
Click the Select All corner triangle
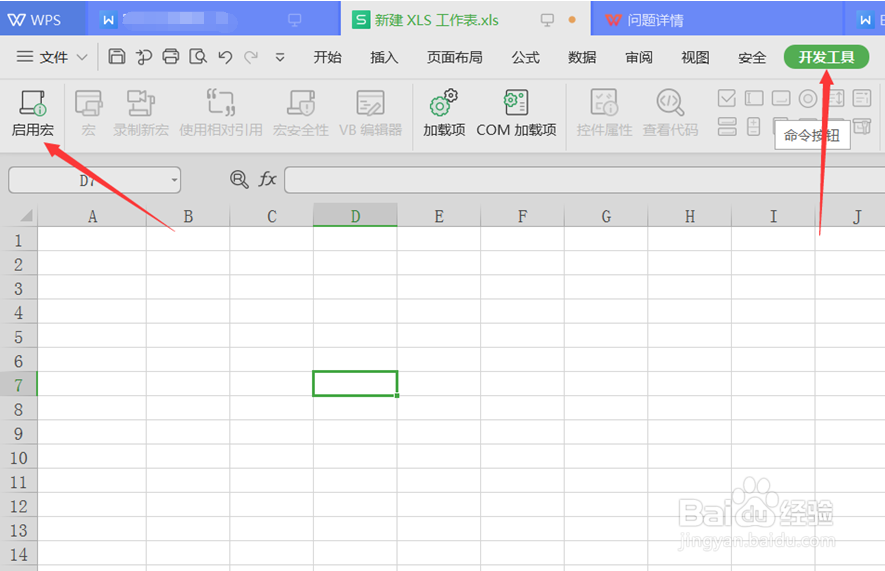(25, 216)
